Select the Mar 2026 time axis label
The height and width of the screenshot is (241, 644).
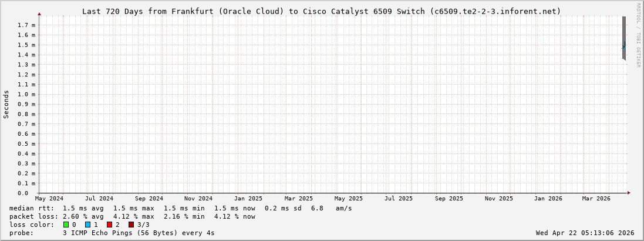[596, 199]
